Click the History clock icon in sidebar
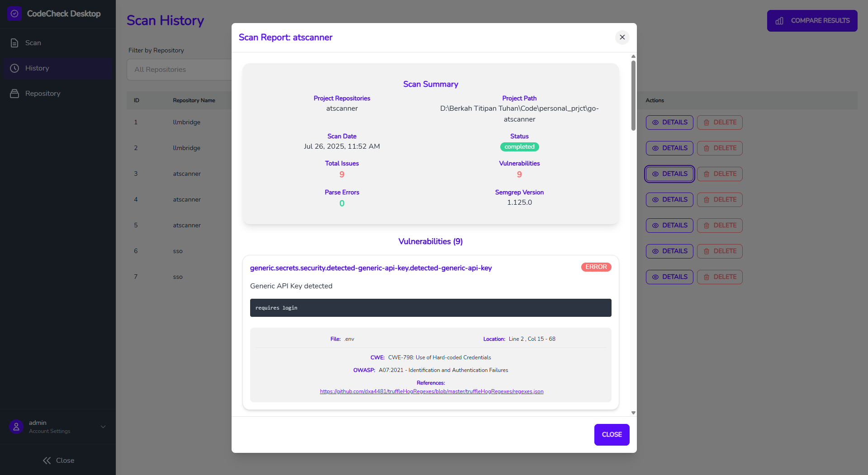 tap(14, 68)
